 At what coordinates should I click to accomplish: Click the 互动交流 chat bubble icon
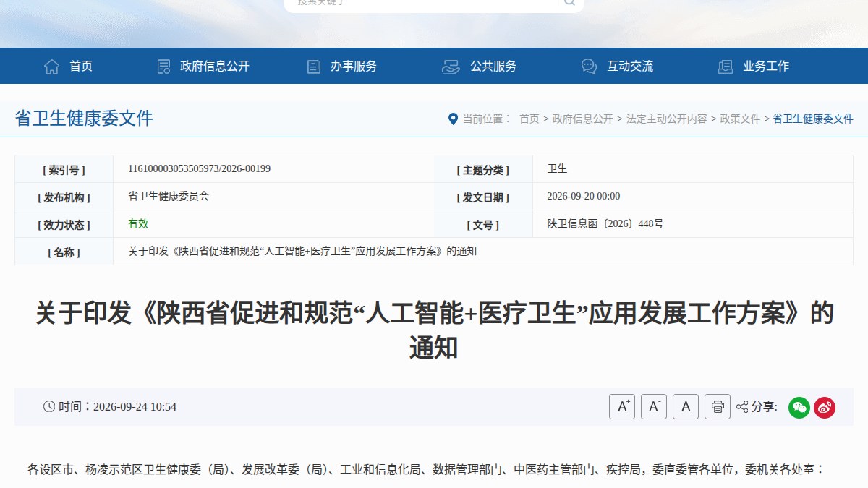(x=589, y=67)
